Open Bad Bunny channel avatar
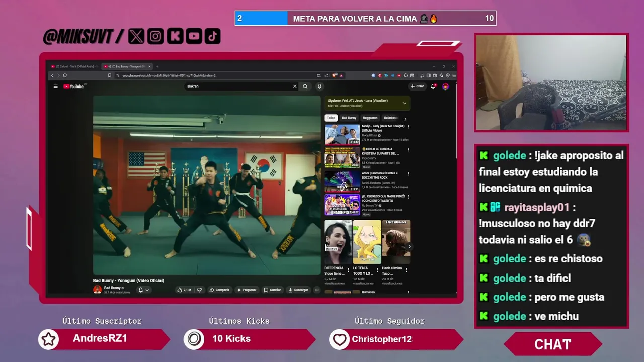 click(x=97, y=290)
